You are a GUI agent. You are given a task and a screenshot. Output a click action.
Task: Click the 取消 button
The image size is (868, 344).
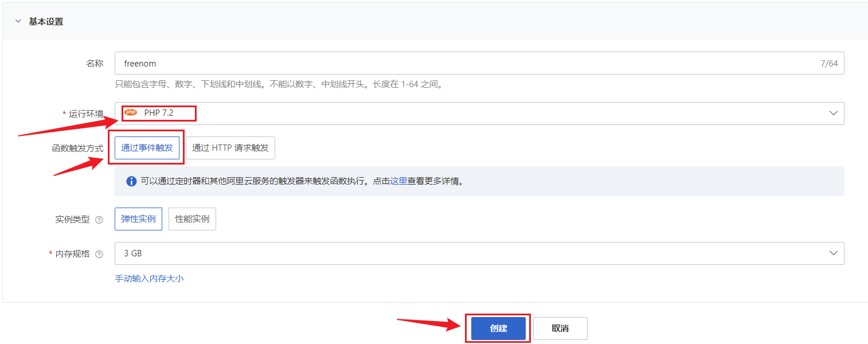[560, 329]
